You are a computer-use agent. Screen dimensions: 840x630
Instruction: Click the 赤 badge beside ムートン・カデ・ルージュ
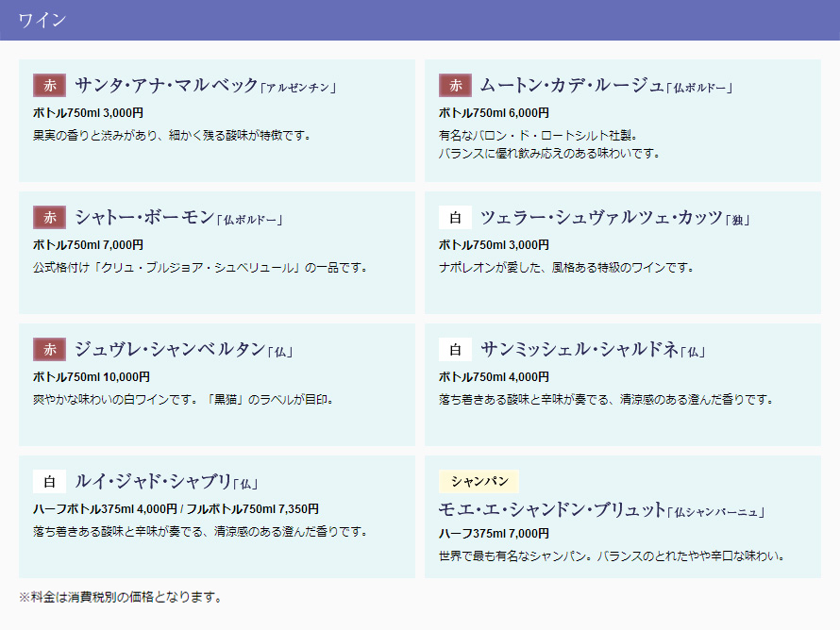pos(455,86)
